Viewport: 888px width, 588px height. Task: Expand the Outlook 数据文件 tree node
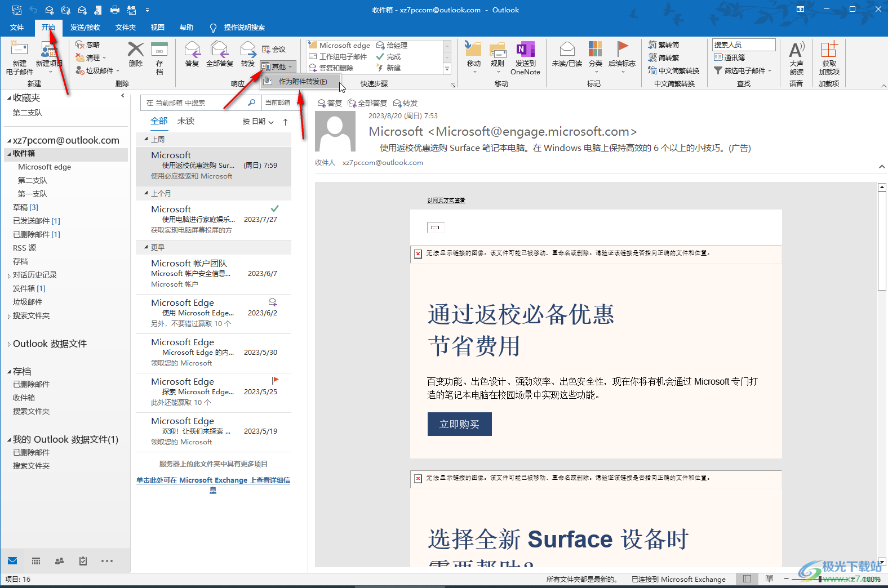click(x=9, y=344)
